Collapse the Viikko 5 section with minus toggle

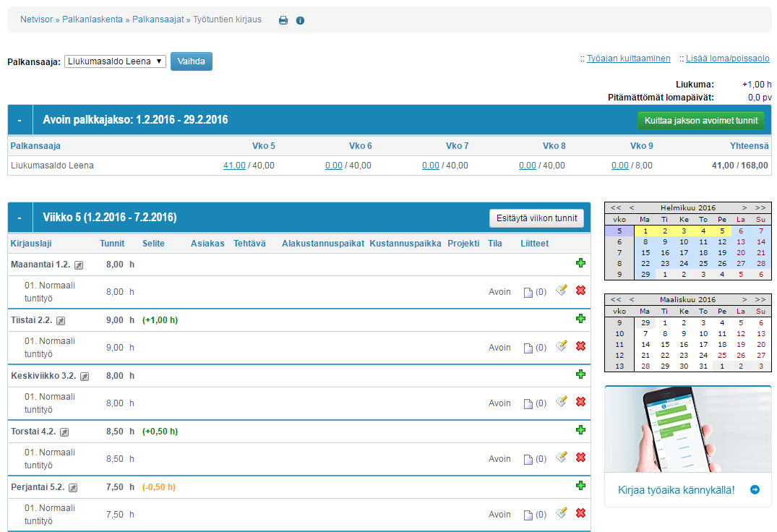(20, 218)
